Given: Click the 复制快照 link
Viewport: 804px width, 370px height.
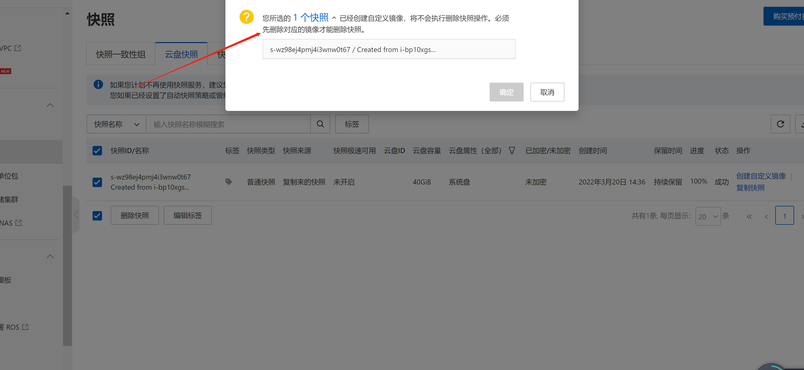Looking at the screenshot, I should [751, 188].
